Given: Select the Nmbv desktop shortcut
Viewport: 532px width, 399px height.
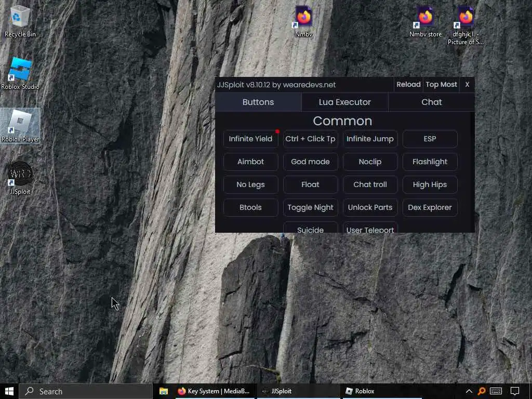Looking at the screenshot, I should point(303,21).
